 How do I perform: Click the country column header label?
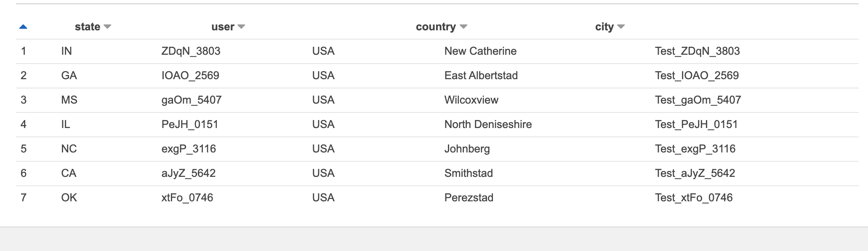pyautogui.click(x=436, y=27)
